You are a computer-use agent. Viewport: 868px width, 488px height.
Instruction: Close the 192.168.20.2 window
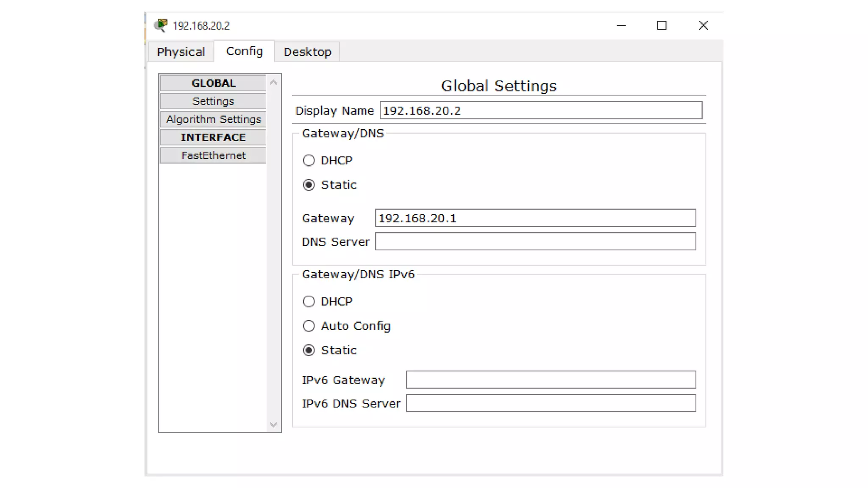coord(703,25)
